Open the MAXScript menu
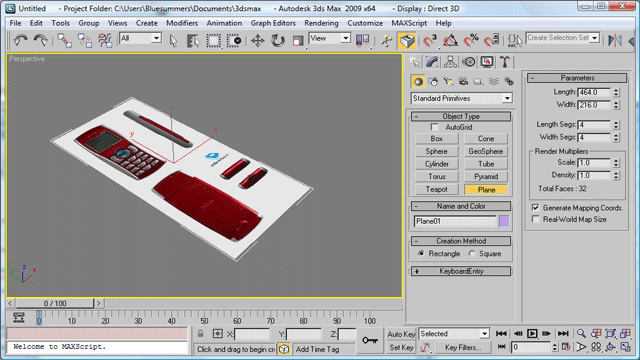This screenshot has width=640, height=360. tap(409, 23)
